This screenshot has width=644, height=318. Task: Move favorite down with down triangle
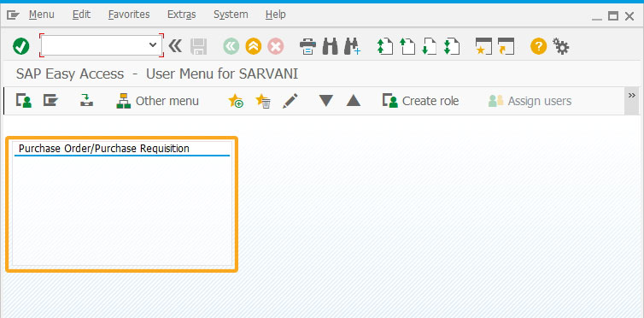(x=326, y=101)
